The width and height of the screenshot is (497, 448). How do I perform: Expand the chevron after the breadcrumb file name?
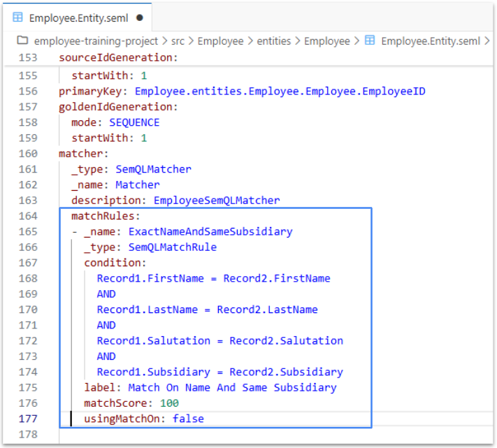[x=487, y=41]
